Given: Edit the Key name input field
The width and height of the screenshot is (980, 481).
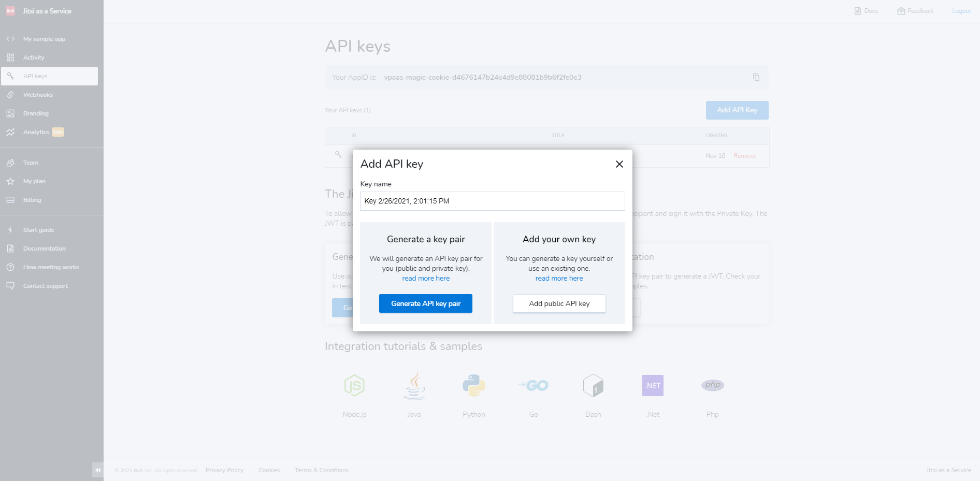Looking at the screenshot, I should tap(492, 201).
